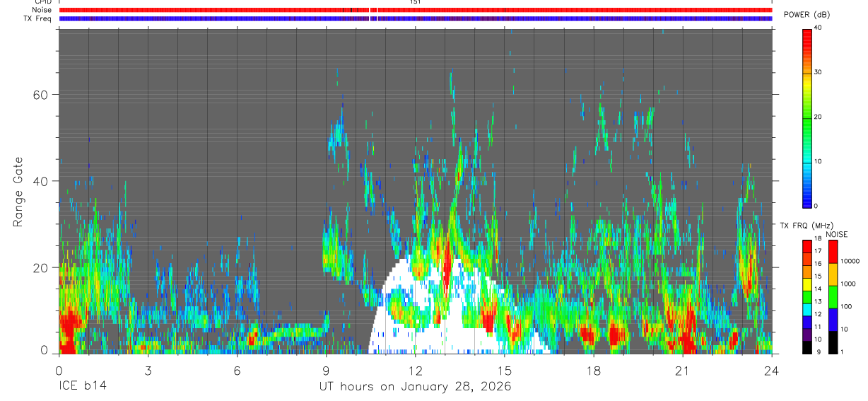868x401 pixels.
Task: Click x-axis tick label 24
Action: click(772, 371)
